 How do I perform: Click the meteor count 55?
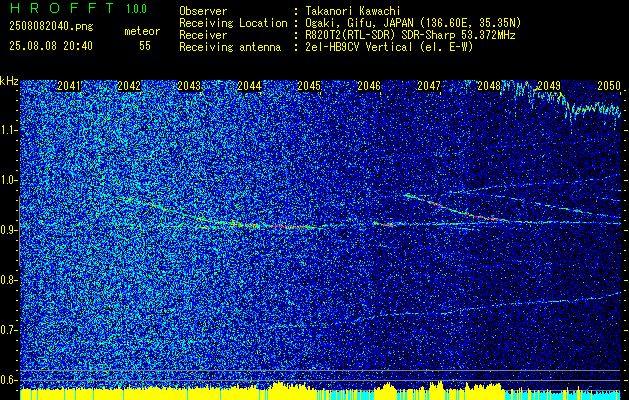145,46
